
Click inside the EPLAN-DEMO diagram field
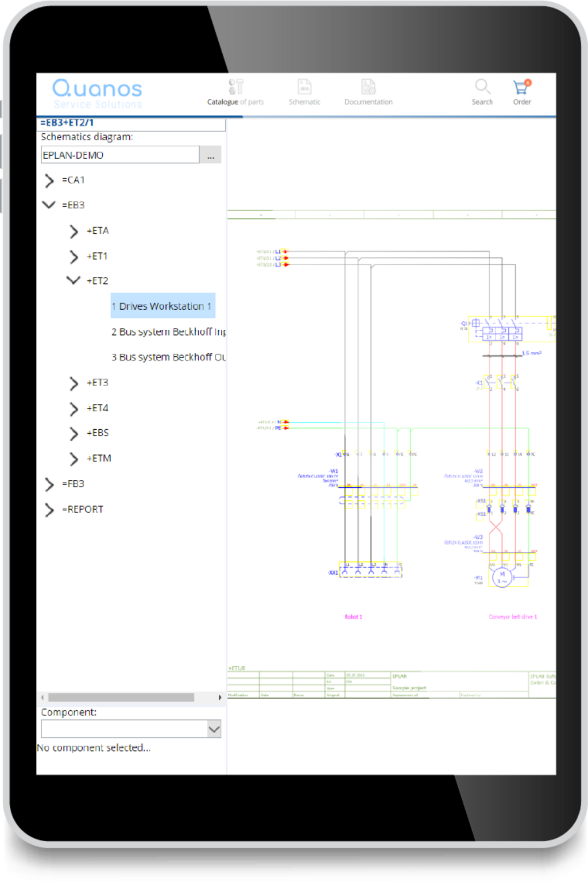[121, 154]
